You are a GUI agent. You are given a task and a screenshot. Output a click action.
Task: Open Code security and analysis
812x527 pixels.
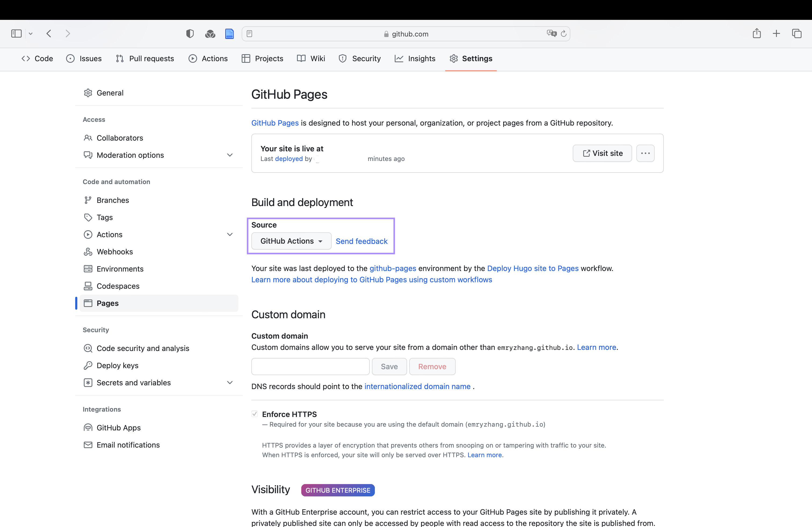[159, 348]
